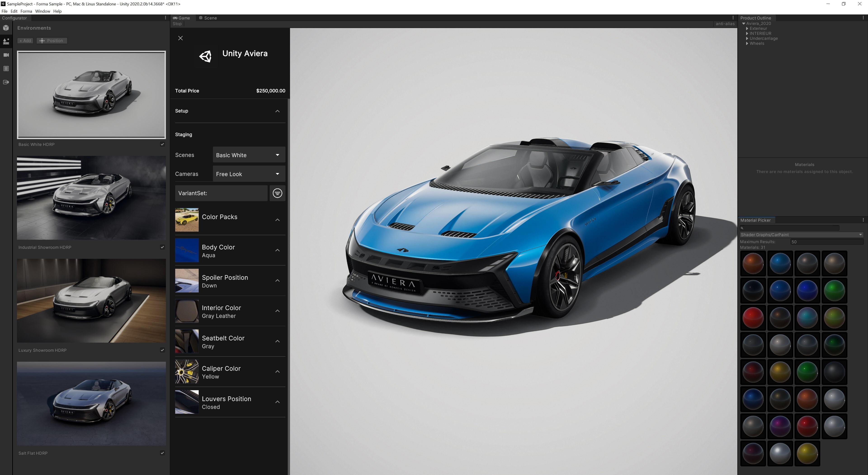Select the Environments icon in Configurator sidebar
Viewport: 868px width, 475px height.
coord(6,41)
